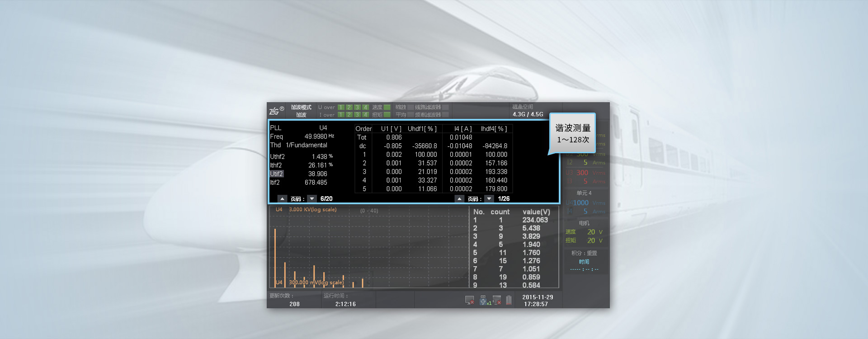Open the page dropdown beside 1/26
The height and width of the screenshot is (339, 868).
(x=489, y=199)
